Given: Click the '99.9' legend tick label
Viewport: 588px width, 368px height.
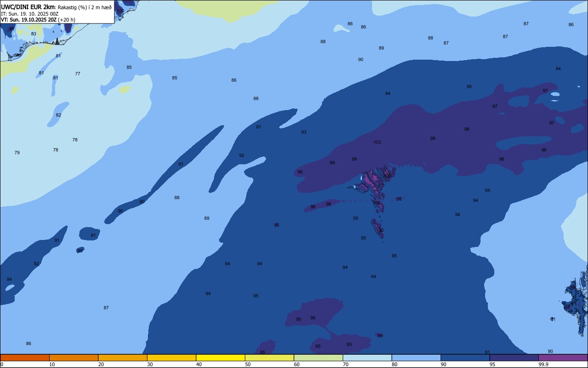Looking at the screenshot, I should (543, 364).
